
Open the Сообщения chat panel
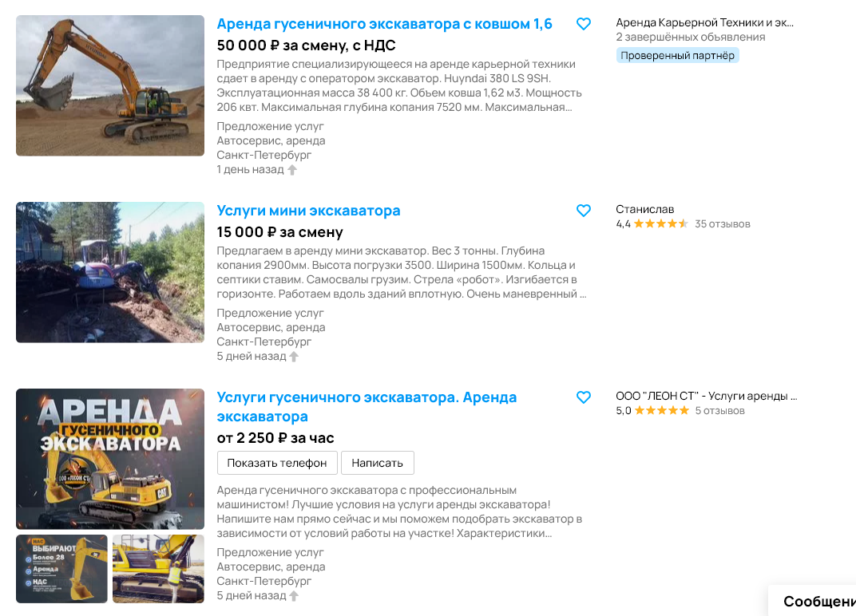(812, 601)
